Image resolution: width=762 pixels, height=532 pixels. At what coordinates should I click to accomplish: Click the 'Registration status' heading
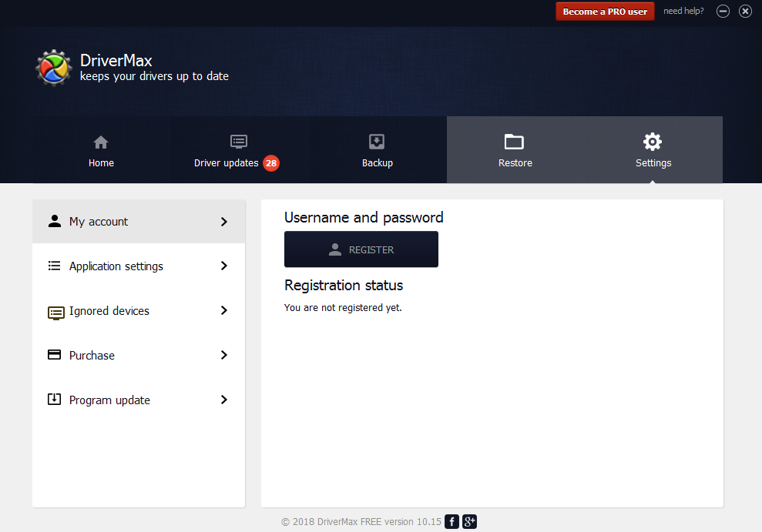[x=344, y=286]
